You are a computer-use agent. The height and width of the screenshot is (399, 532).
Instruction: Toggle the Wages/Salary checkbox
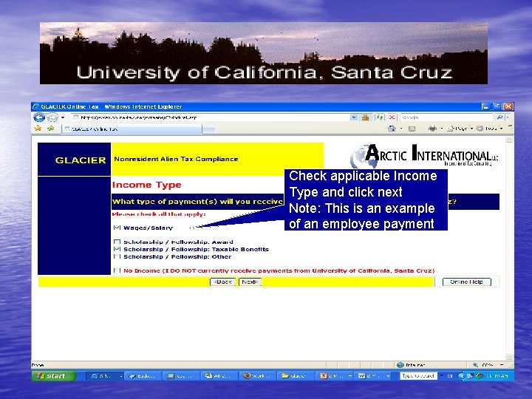tap(117, 228)
